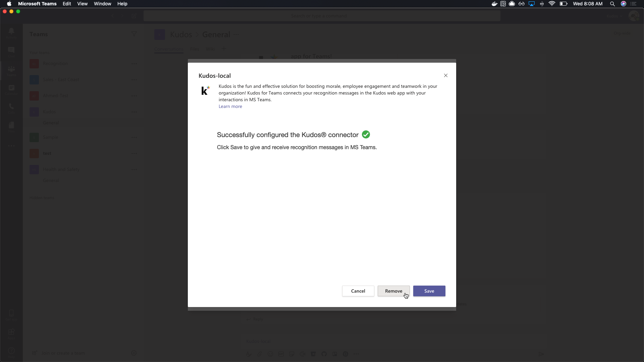Open Calendar in the Teams sidebar
This screenshot has width=644, height=362.
tap(11, 89)
